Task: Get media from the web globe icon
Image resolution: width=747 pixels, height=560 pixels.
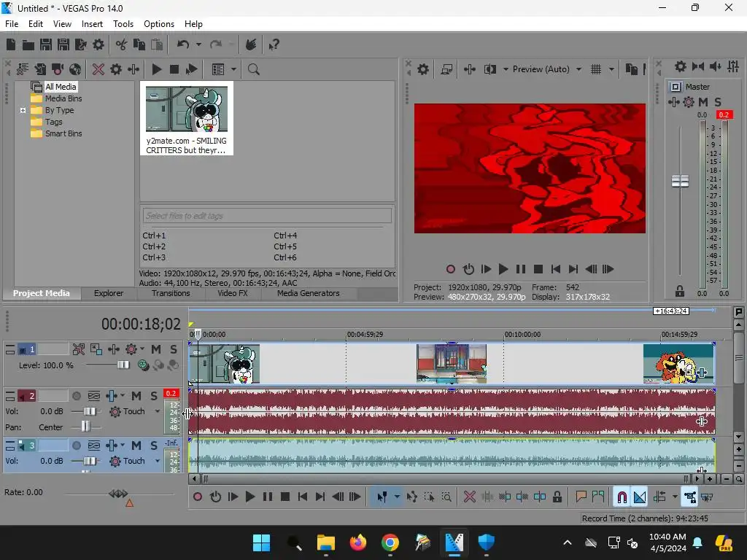Action: click(x=75, y=69)
